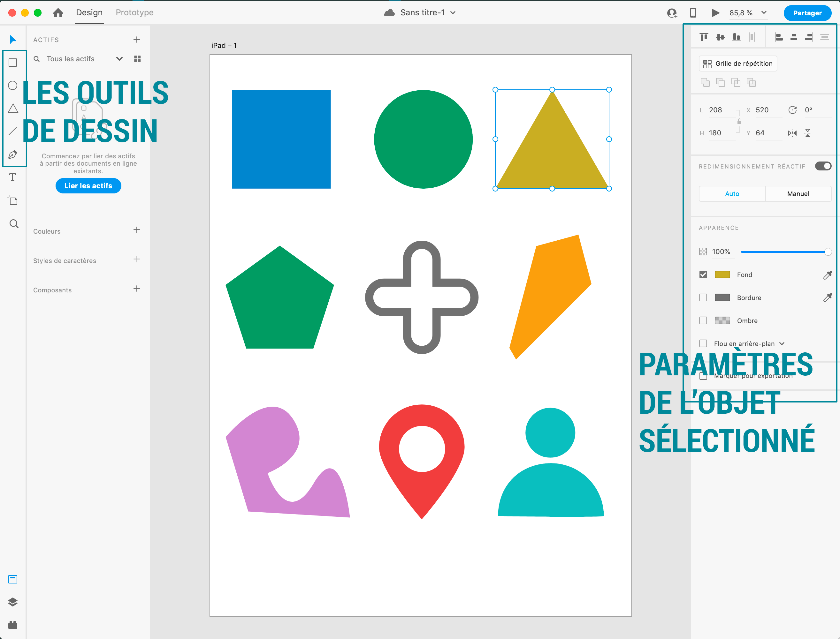
Task: Align selection to right edge
Action: (809, 37)
